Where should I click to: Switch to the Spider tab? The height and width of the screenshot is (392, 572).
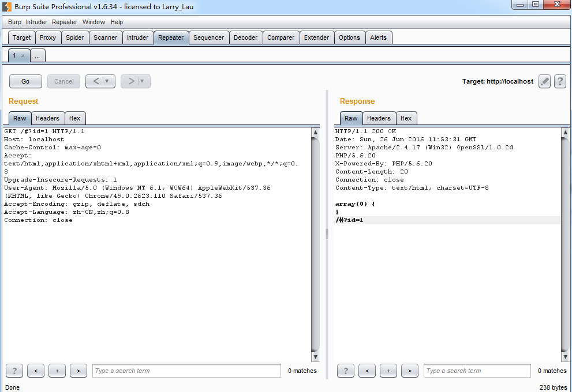click(x=75, y=37)
